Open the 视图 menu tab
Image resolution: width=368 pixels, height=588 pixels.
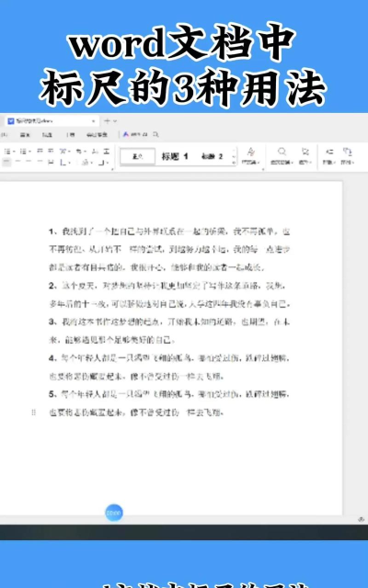click(x=47, y=135)
